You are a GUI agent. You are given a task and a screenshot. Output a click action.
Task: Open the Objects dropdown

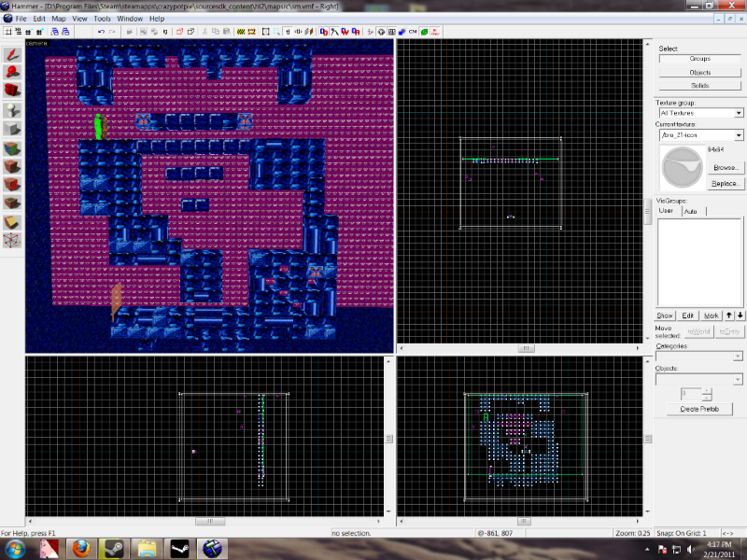pyautogui.click(x=738, y=379)
